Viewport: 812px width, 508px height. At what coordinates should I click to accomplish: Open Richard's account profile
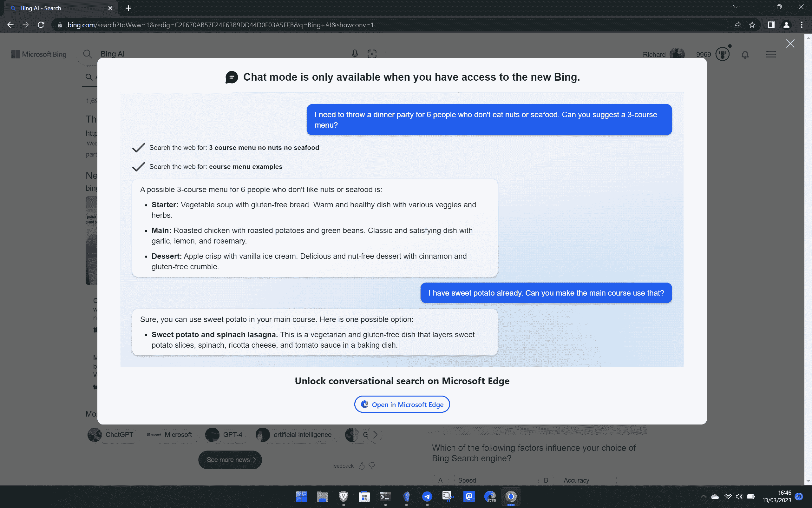663,54
